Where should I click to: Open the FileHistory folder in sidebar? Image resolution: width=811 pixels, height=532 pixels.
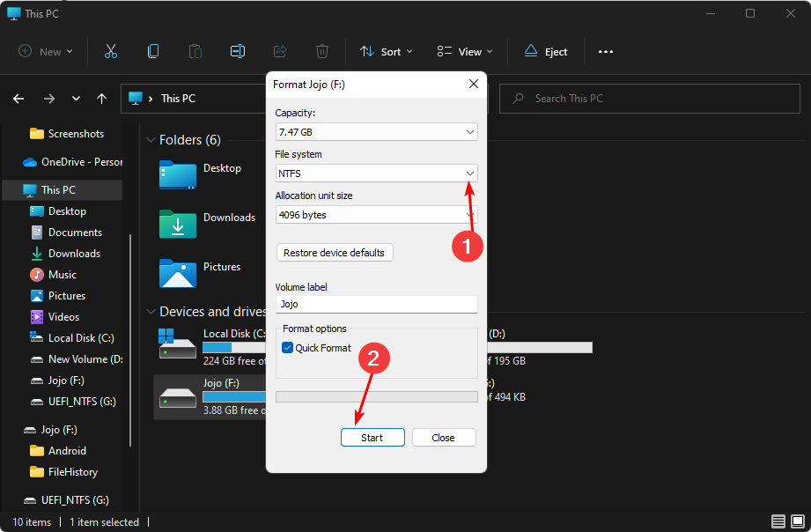click(x=63, y=472)
